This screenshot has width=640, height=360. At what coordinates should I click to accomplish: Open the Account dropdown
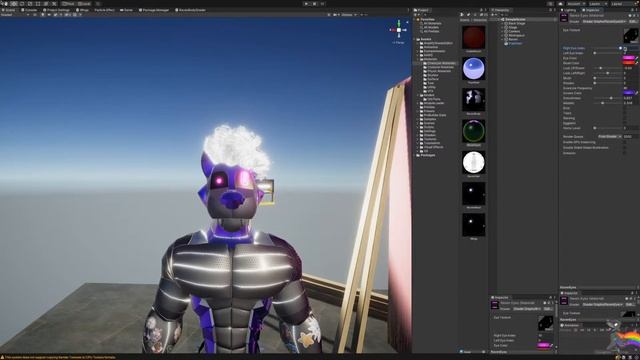[x=576, y=4]
